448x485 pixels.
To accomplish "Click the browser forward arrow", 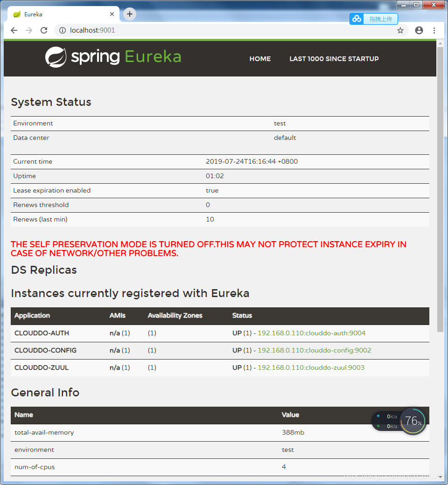I will (x=29, y=30).
